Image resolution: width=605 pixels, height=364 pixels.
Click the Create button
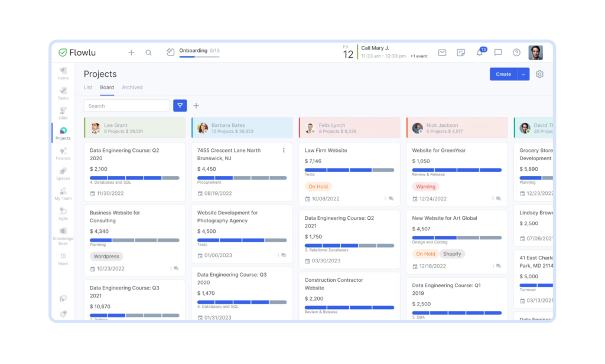tap(503, 74)
